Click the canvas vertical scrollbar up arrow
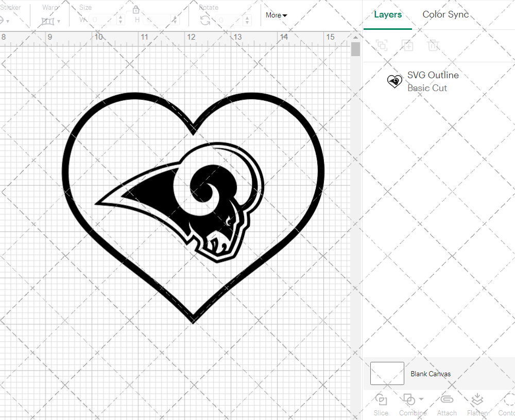This screenshot has height=420, width=515. point(355,37)
